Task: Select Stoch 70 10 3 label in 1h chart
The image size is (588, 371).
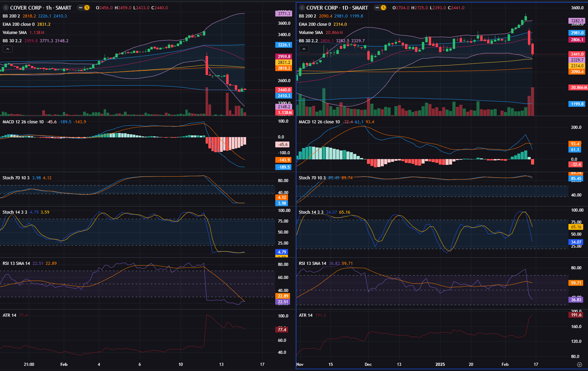Action: tap(16, 178)
